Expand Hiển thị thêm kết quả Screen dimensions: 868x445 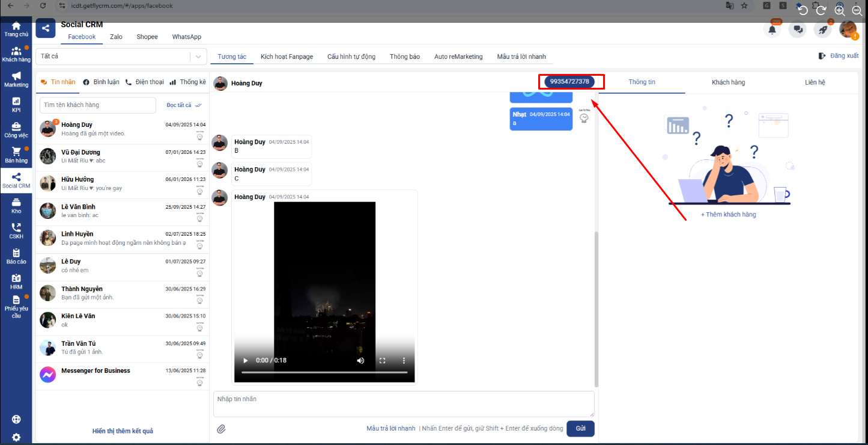123,431
